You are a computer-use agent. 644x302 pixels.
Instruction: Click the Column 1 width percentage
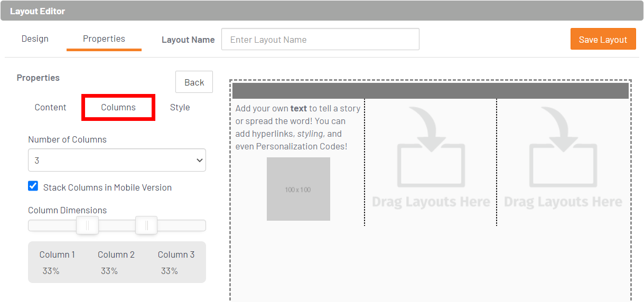(x=51, y=271)
